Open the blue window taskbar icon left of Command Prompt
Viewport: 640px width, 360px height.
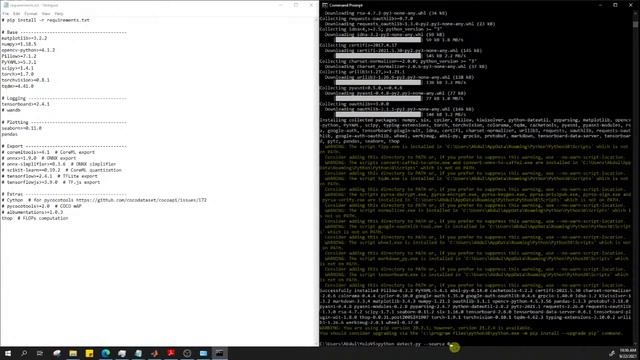203,353
